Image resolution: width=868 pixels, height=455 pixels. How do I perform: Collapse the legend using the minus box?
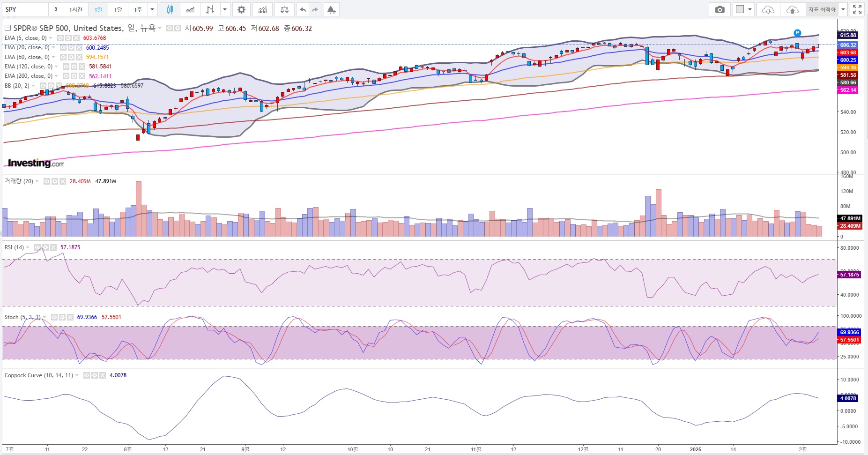point(7,28)
